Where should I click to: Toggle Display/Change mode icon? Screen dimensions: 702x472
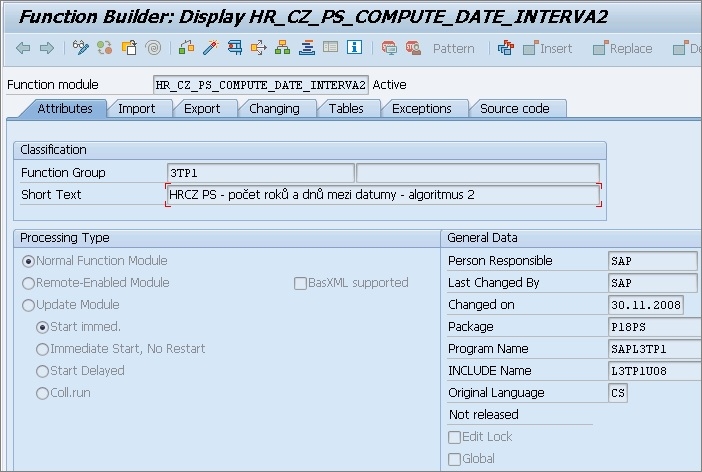(x=82, y=48)
